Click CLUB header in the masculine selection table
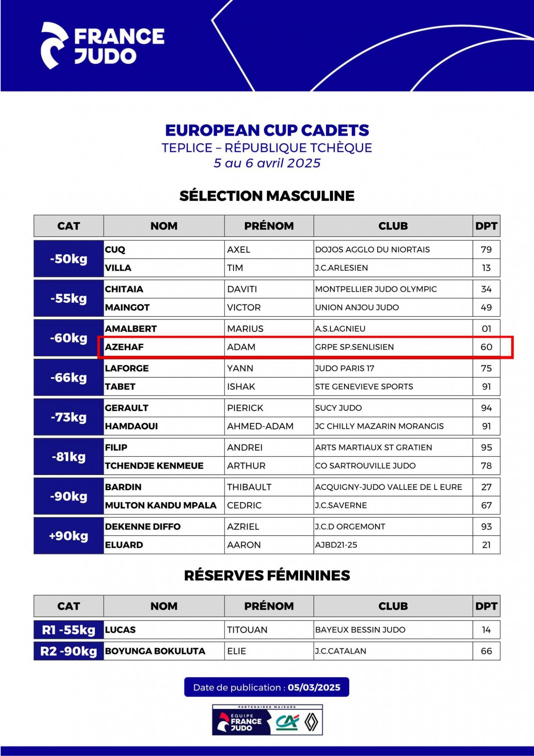534x756 pixels. click(393, 226)
